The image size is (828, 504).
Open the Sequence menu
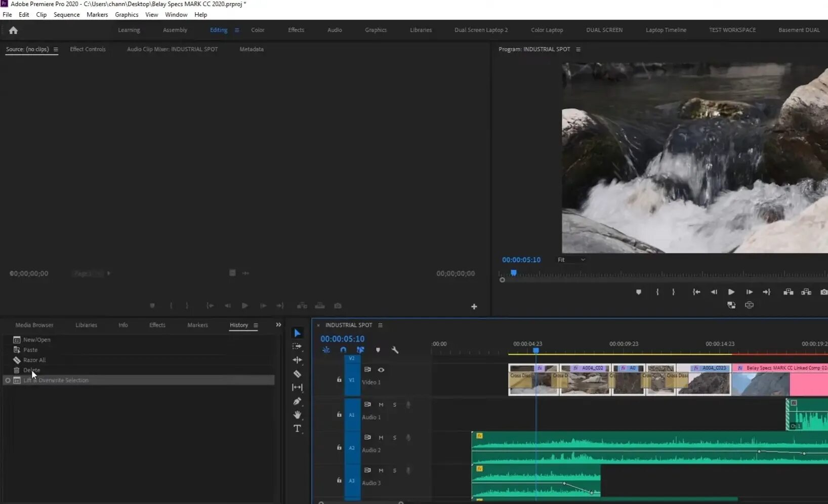(66, 15)
